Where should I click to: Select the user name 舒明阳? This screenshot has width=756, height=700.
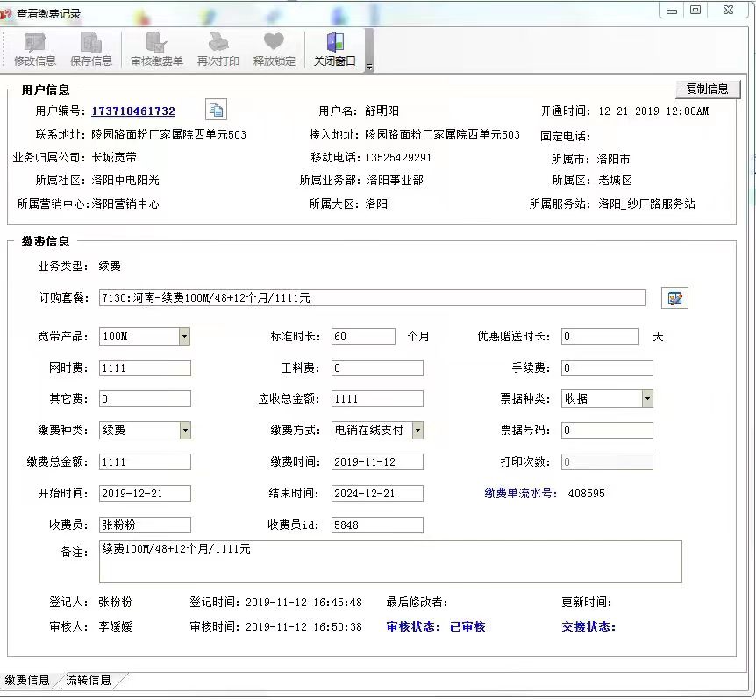(x=382, y=111)
